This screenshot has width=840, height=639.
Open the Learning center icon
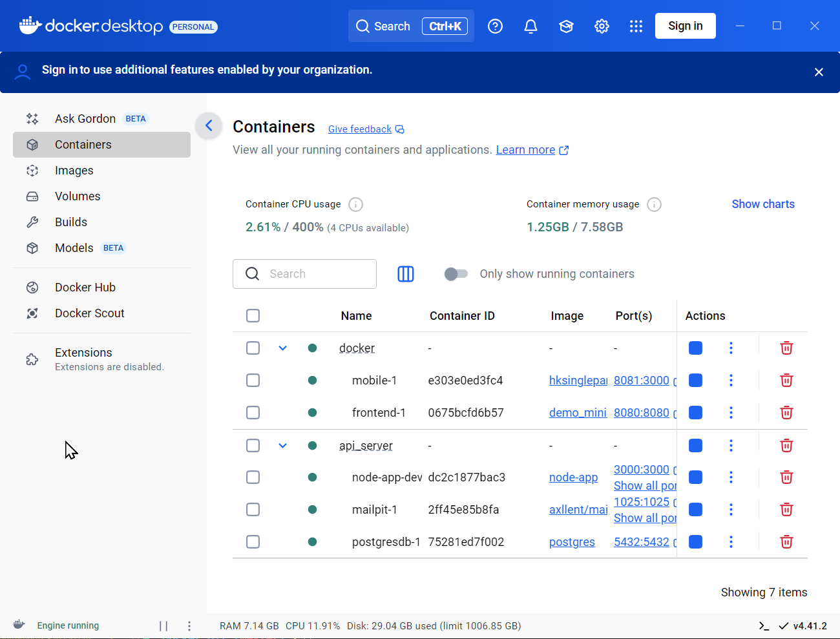click(x=566, y=26)
